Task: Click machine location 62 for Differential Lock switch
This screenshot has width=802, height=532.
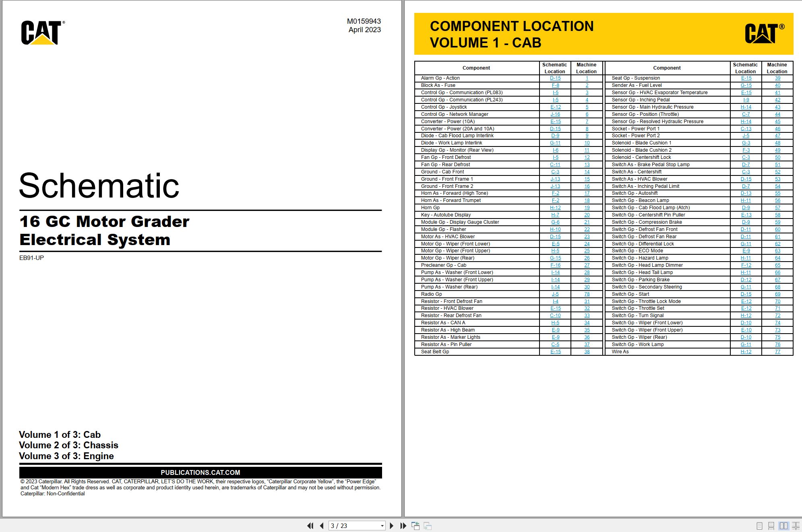Action: click(777, 244)
